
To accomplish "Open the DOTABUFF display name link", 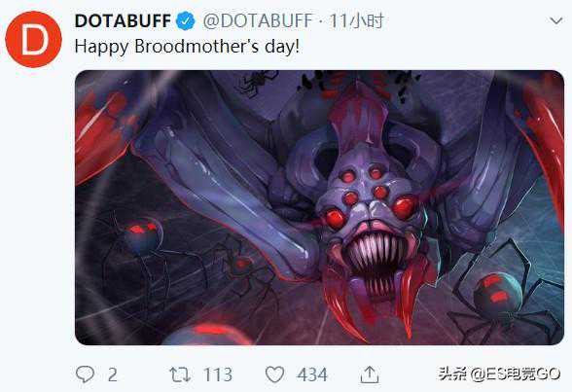I will (x=123, y=20).
